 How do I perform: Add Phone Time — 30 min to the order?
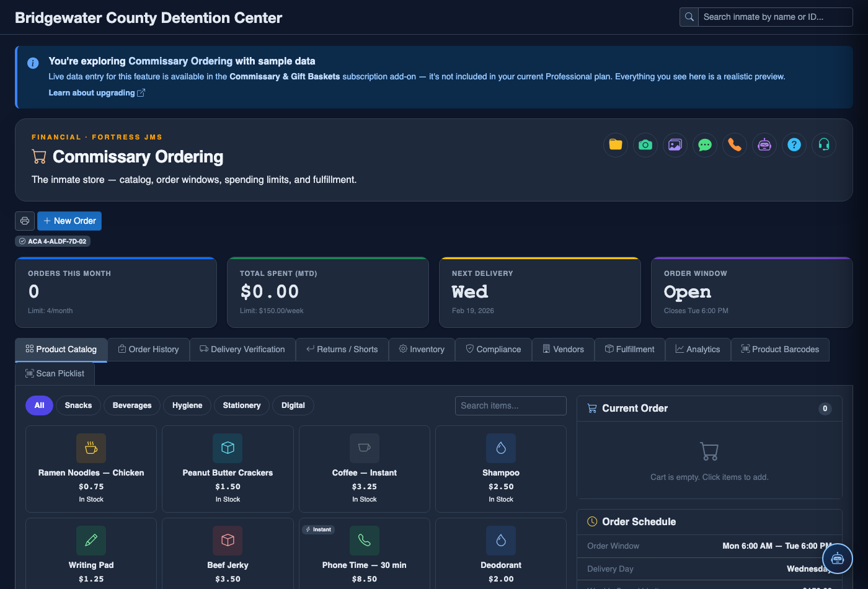[365, 554]
